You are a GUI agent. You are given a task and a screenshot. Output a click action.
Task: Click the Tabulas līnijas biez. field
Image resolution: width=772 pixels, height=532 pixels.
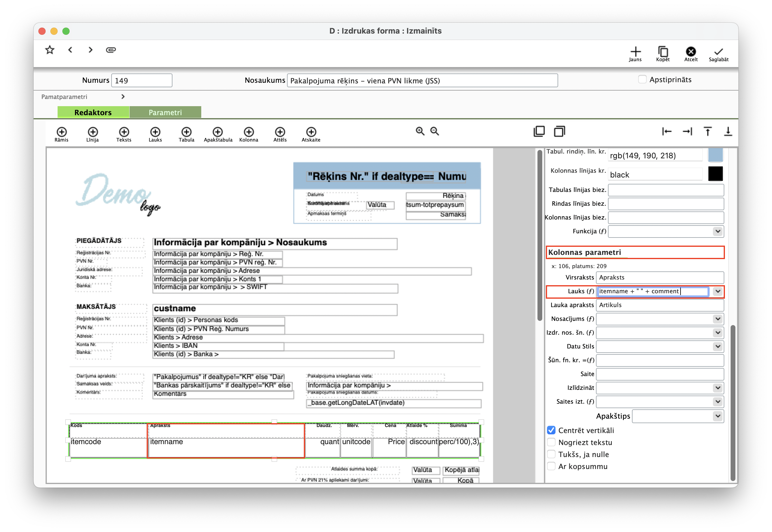pos(666,190)
